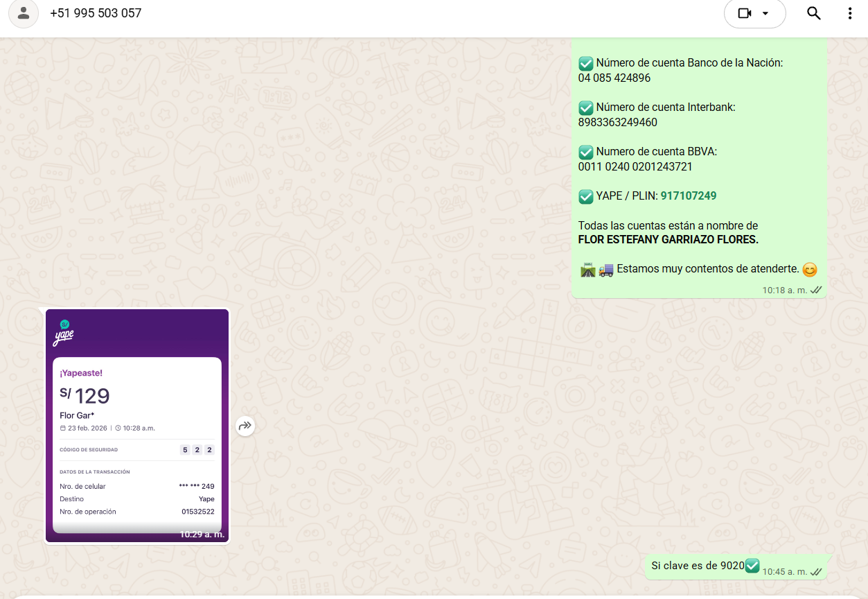Click the S/ 129 amount in the receipt

(85, 396)
